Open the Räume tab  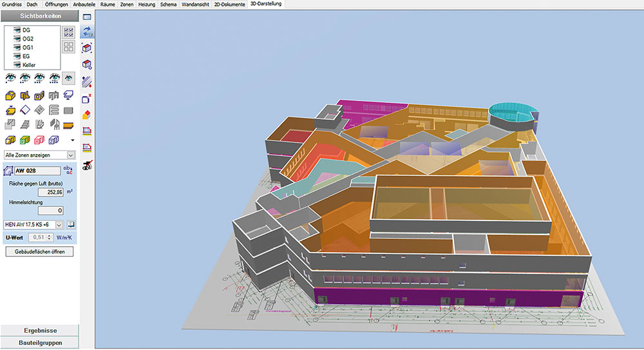[x=108, y=5]
